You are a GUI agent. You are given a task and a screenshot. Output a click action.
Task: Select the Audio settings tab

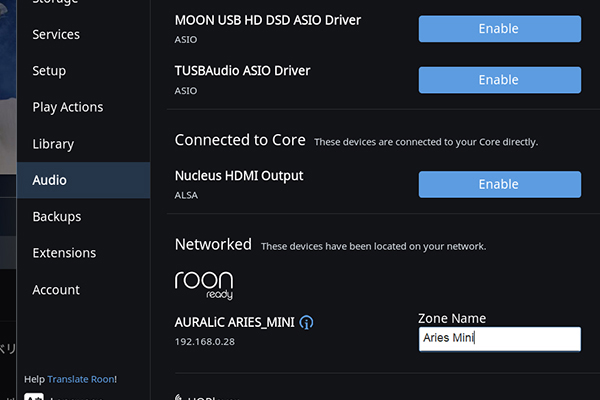[50, 180]
